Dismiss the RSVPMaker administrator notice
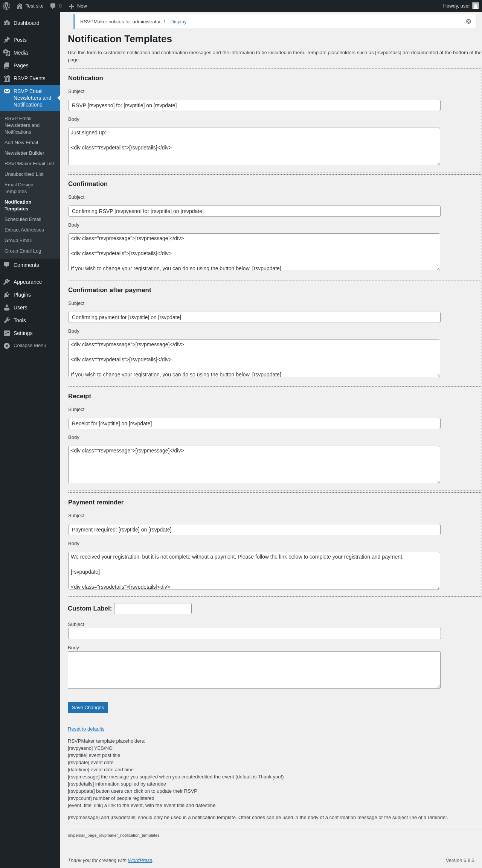 click(x=468, y=21)
